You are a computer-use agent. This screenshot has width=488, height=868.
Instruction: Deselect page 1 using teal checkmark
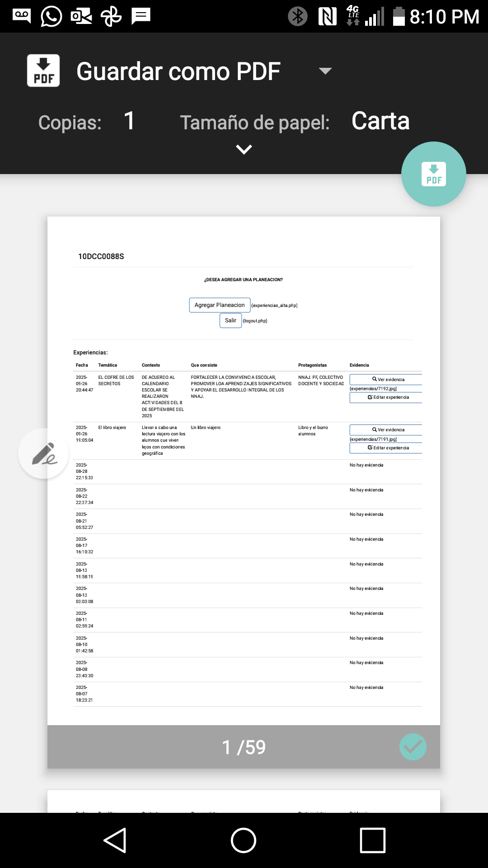point(413,747)
